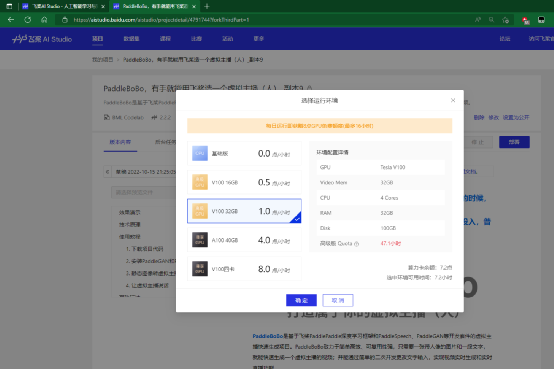Click the info icon next to 高级版 Quota
The width and height of the screenshot is (554, 369).
click(356, 244)
